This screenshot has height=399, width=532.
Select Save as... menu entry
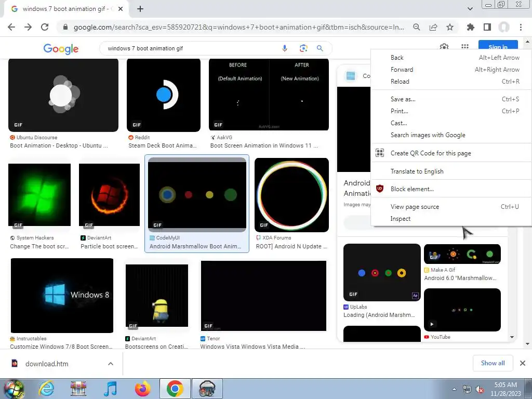[451, 99]
